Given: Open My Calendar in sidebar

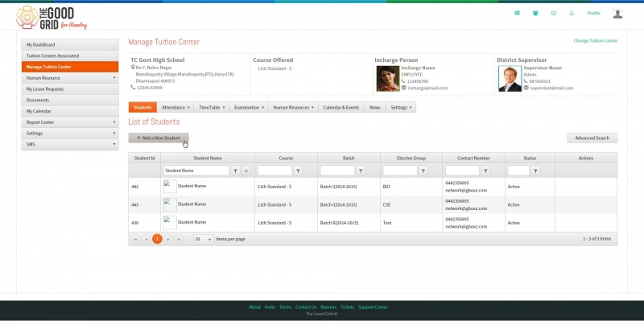Looking at the screenshot, I should (x=70, y=111).
